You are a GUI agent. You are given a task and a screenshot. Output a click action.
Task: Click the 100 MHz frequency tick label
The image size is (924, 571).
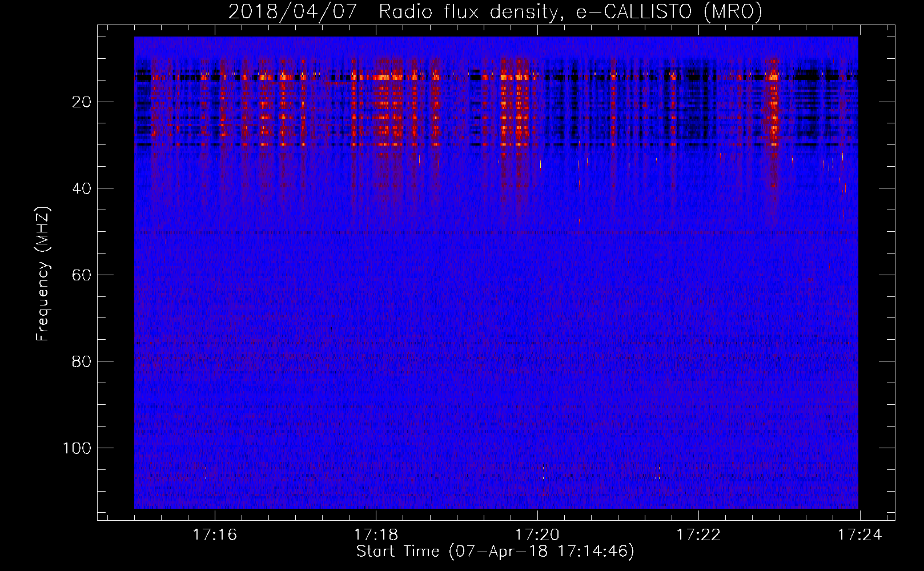[77, 448]
